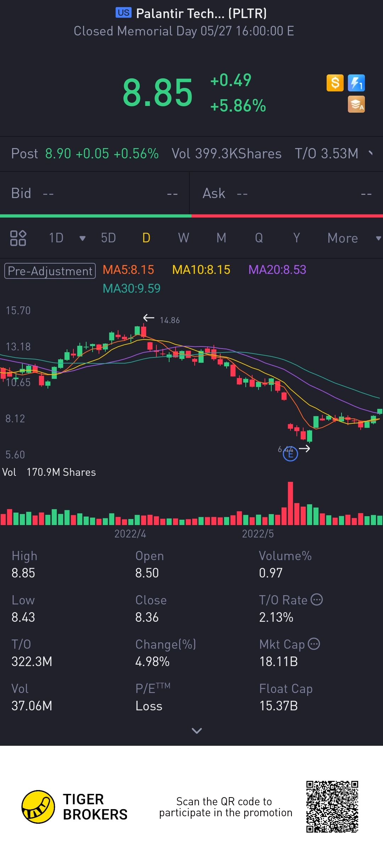Screen dimensions: 383x868
Task: Tap the MA20:8.53 indicator label
Action: point(277,270)
